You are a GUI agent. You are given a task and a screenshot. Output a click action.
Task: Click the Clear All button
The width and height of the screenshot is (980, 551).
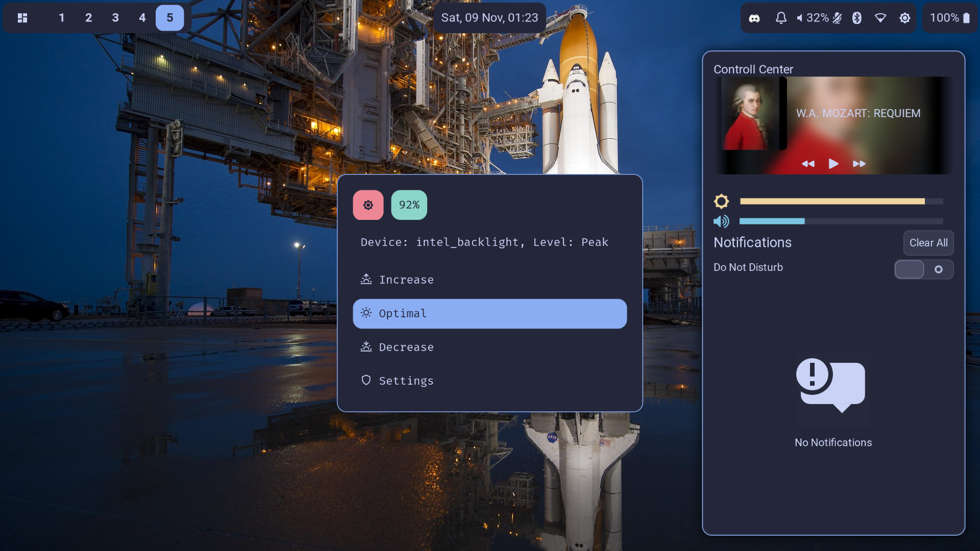pyautogui.click(x=928, y=243)
